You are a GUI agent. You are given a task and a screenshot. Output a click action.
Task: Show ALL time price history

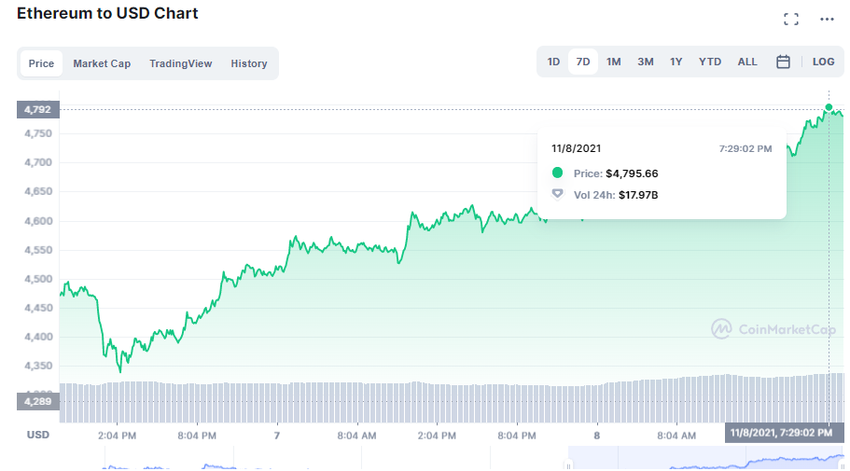[747, 62]
